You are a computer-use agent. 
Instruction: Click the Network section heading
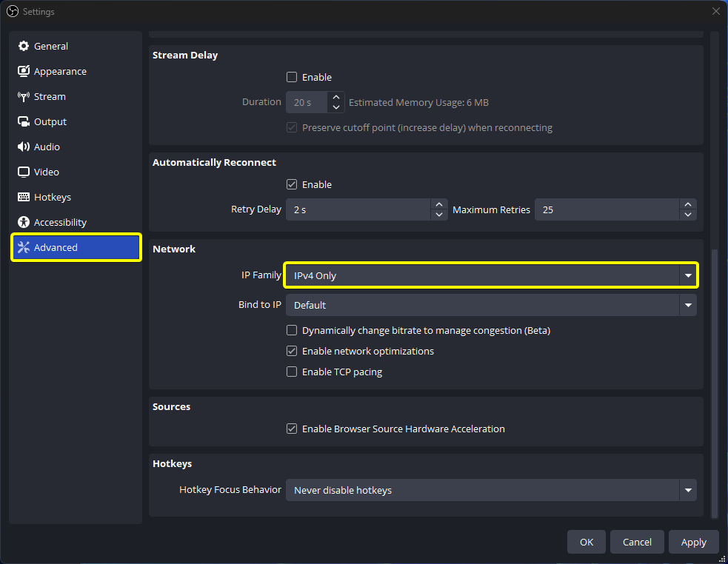point(174,249)
